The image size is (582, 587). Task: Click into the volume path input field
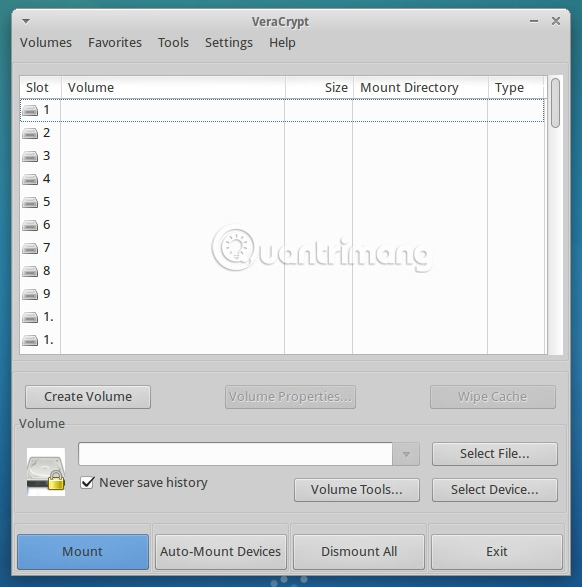235,454
